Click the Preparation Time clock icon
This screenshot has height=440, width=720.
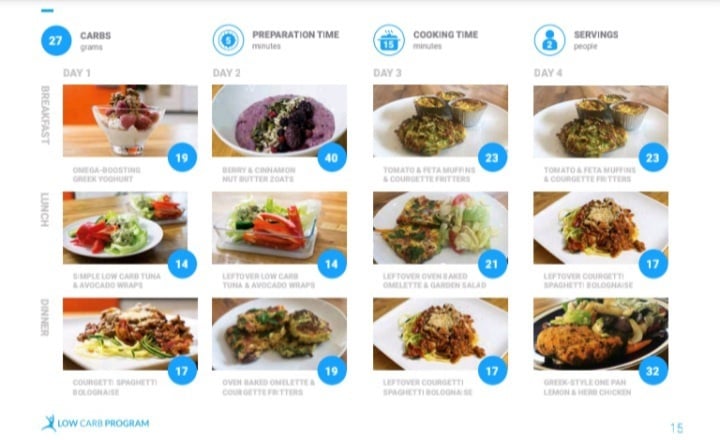click(x=228, y=40)
